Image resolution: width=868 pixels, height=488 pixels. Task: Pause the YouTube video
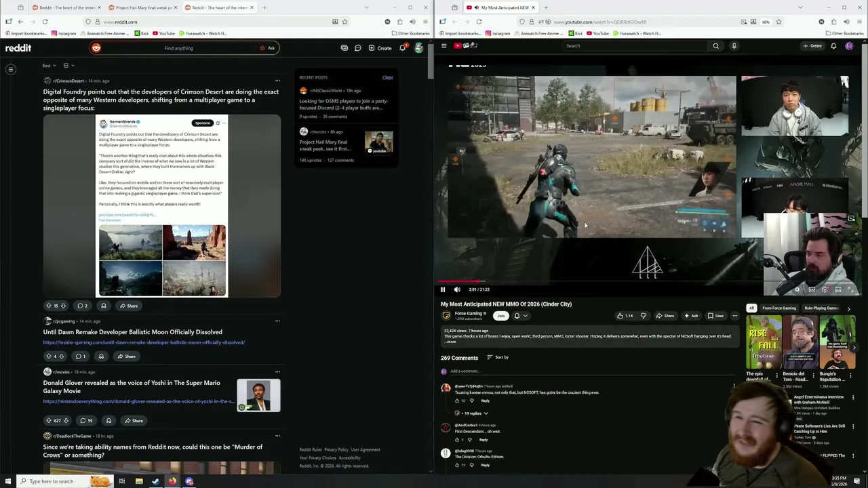(443, 289)
